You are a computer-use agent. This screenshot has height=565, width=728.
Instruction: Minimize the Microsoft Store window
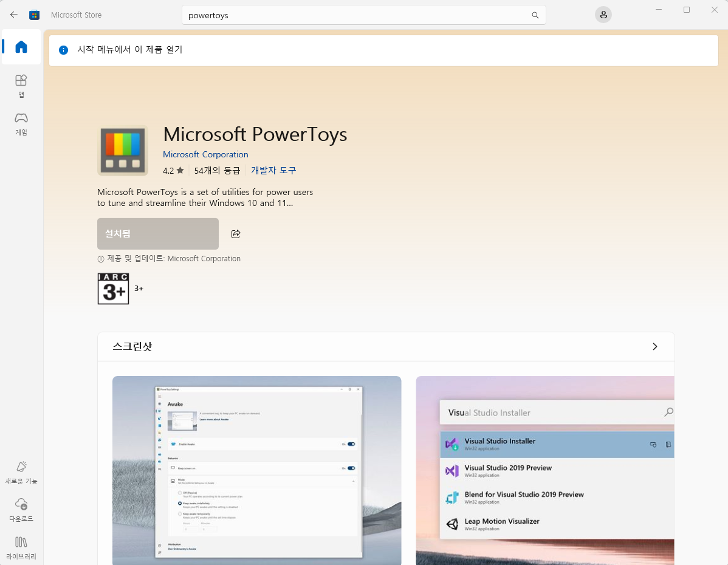658,10
